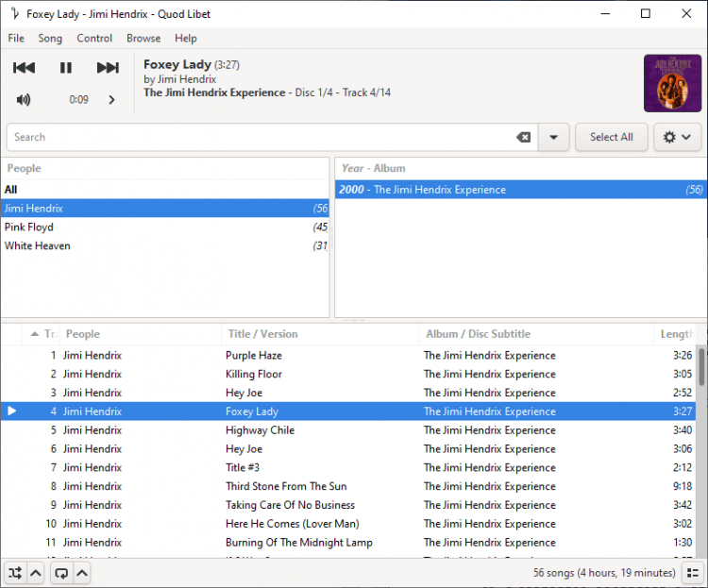Open the gear preferences dropdown
708x588 pixels.
click(677, 137)
